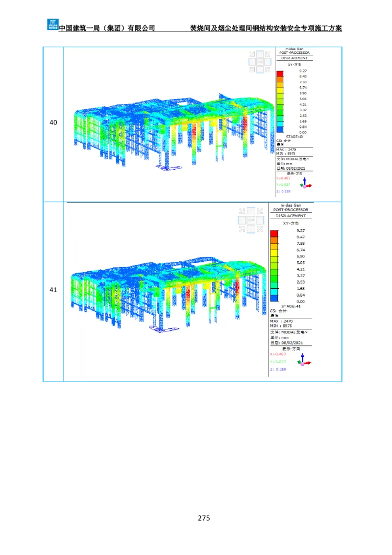Click DISPLACEMENT heading in the upper legend
The width and height of the screenshot is (392, 555).
click(x=294, y=58)
